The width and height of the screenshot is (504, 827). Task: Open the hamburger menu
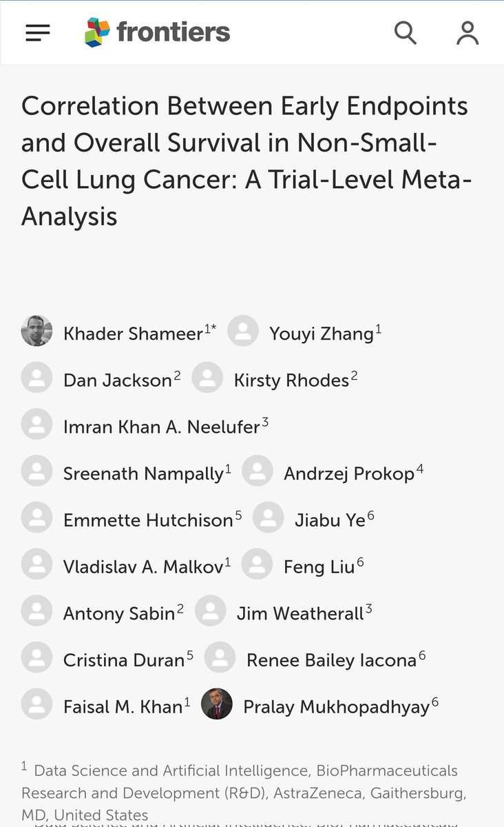pos(38,32)
